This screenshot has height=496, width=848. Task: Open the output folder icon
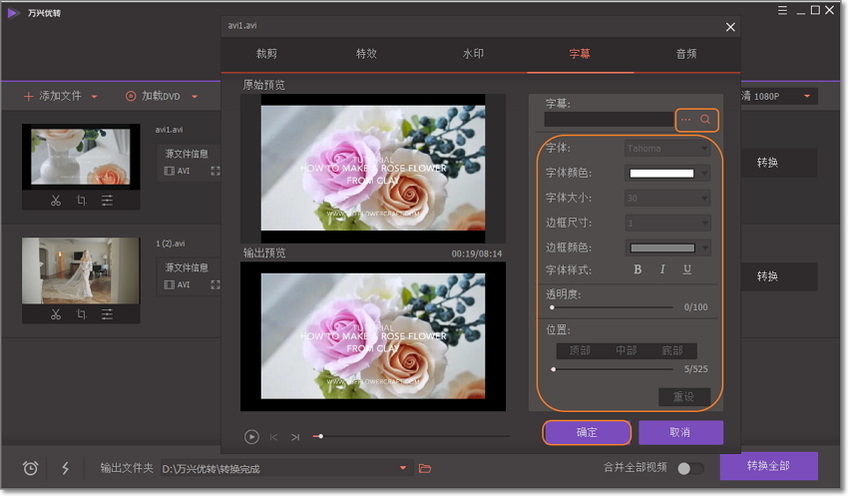425,468
